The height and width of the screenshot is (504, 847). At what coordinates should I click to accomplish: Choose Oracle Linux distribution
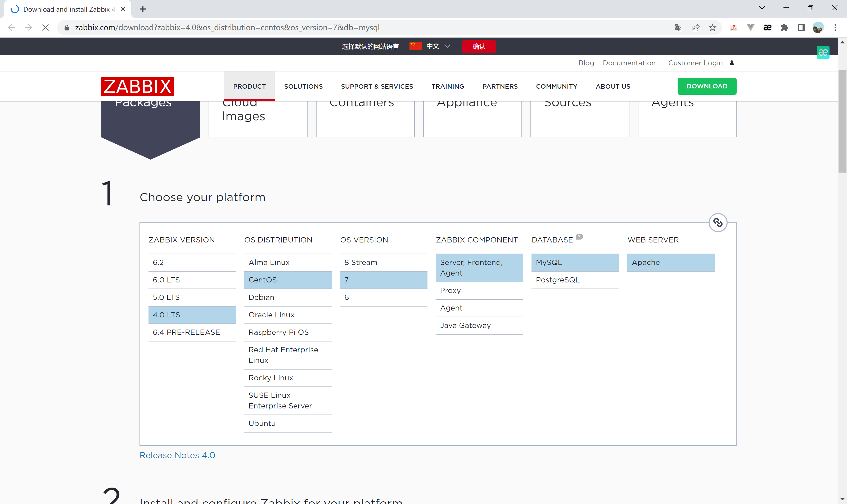point(288,315)
